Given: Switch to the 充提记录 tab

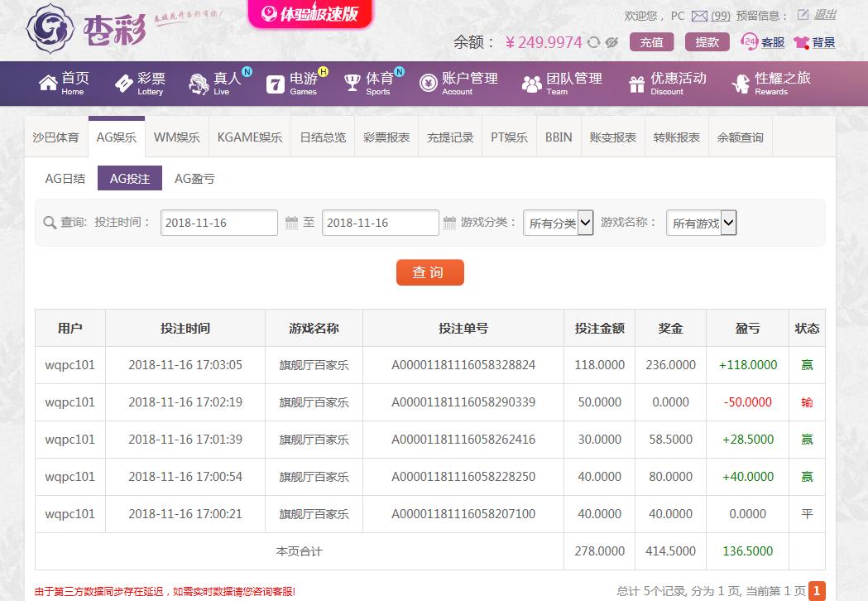Looking at the screenshot, I should [450, 137].
